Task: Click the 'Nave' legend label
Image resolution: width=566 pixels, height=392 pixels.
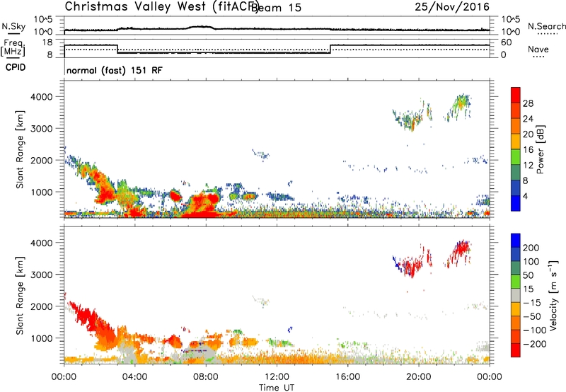Action: pos(538,50)
